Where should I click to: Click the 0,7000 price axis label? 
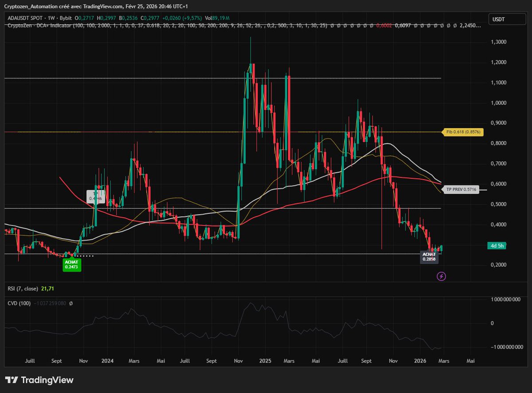tap(498, 164)
